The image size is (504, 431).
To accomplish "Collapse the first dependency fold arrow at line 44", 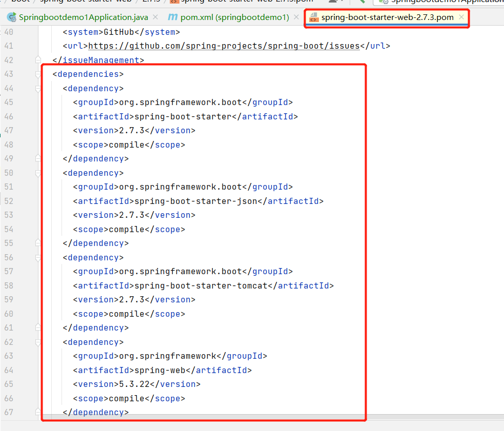I will [38, 88].
